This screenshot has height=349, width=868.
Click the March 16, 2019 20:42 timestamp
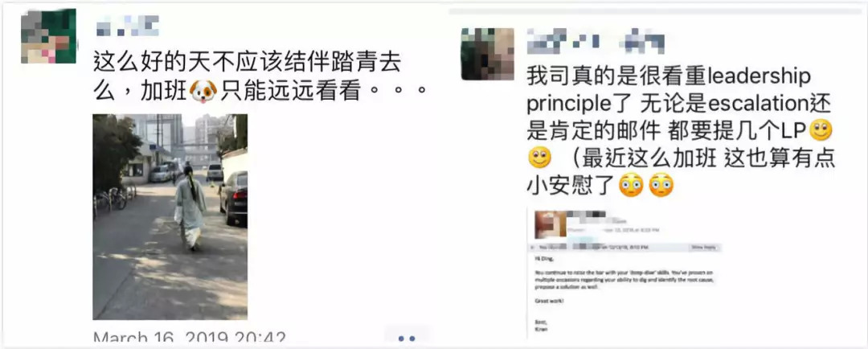click(189, 339)
